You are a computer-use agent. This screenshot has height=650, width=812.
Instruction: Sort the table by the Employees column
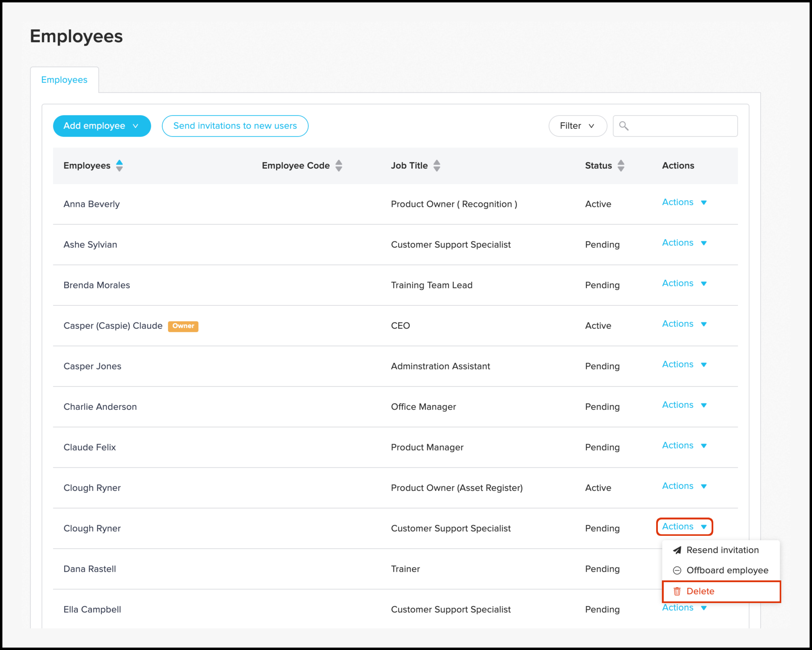click(x=119, y=165)
